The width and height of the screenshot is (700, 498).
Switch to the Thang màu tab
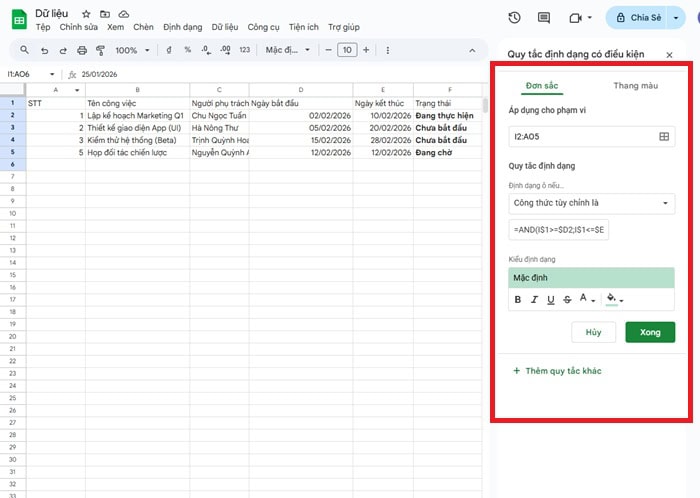[635, 86]
